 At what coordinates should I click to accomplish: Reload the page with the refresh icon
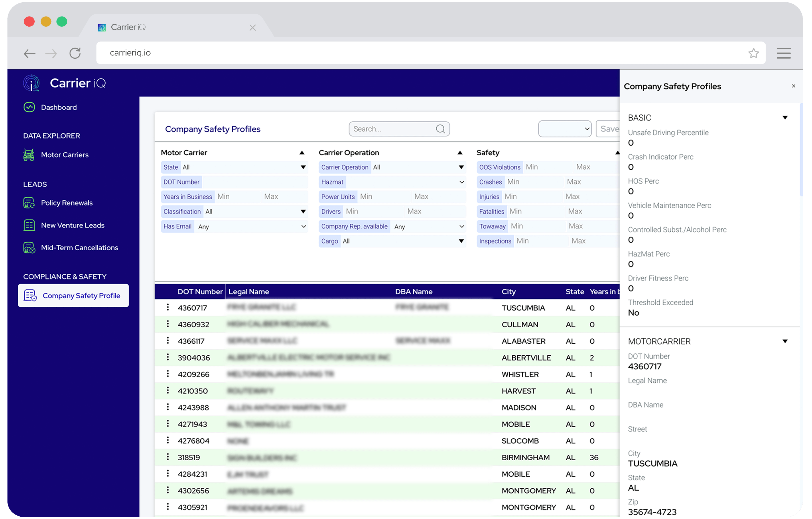(x=75, y=53)
